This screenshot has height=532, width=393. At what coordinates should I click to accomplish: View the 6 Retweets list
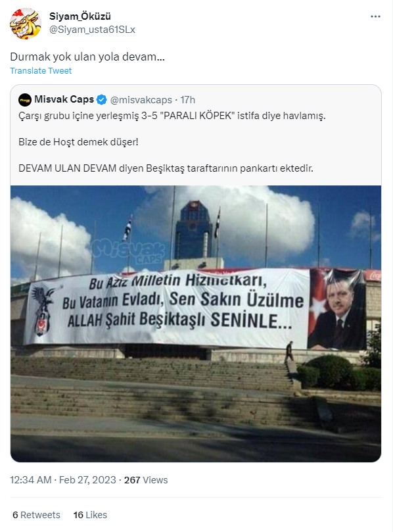[x=36, y=515]
